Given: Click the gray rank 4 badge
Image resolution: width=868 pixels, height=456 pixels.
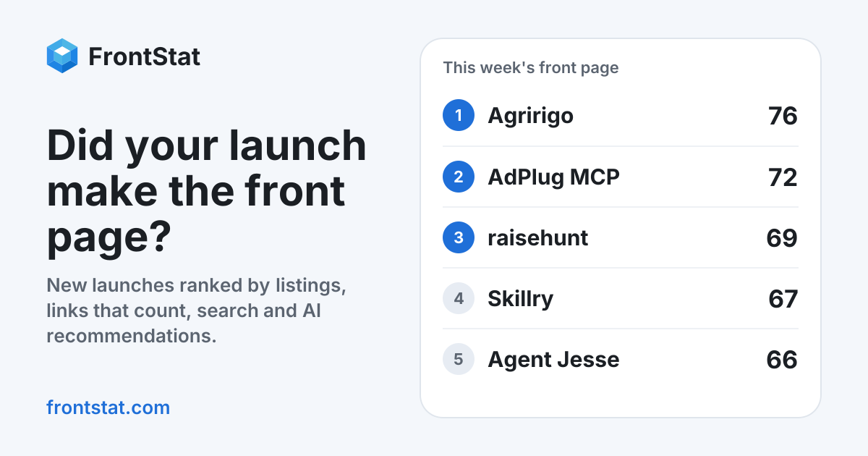Looking at the screenshot, I should pos(459,298).
